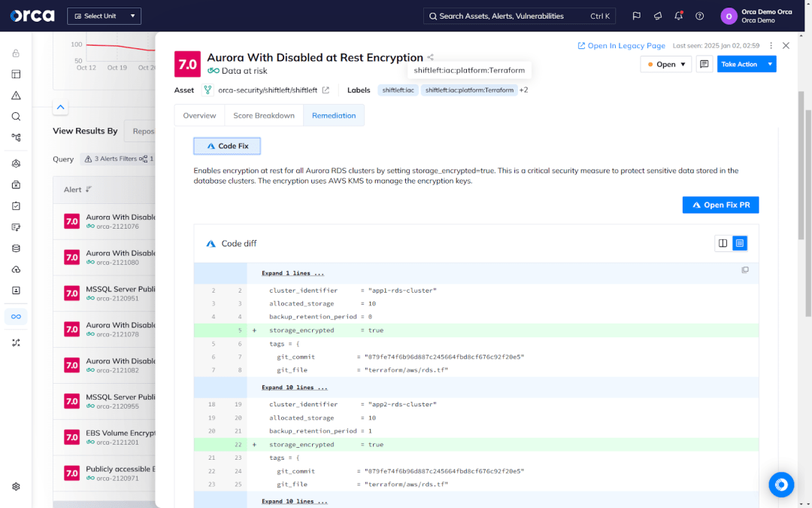
Task: Open the help question mark icon
Action: 700,16
